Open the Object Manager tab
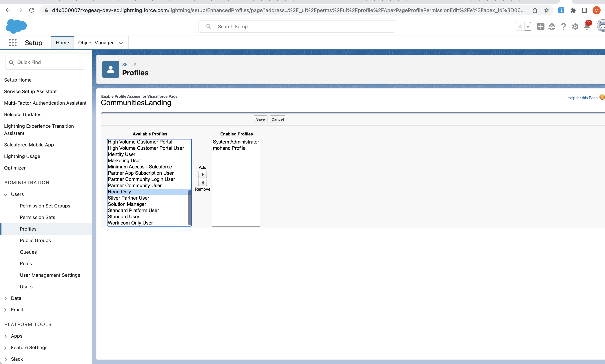Screen dimensions: 605x364 click(x=96, y=43)
